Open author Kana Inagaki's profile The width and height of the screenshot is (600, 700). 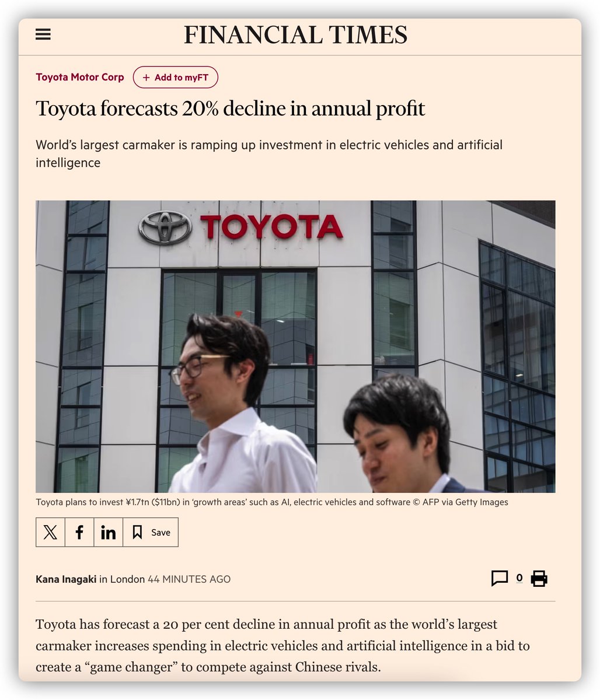click(x=66, y=579)
